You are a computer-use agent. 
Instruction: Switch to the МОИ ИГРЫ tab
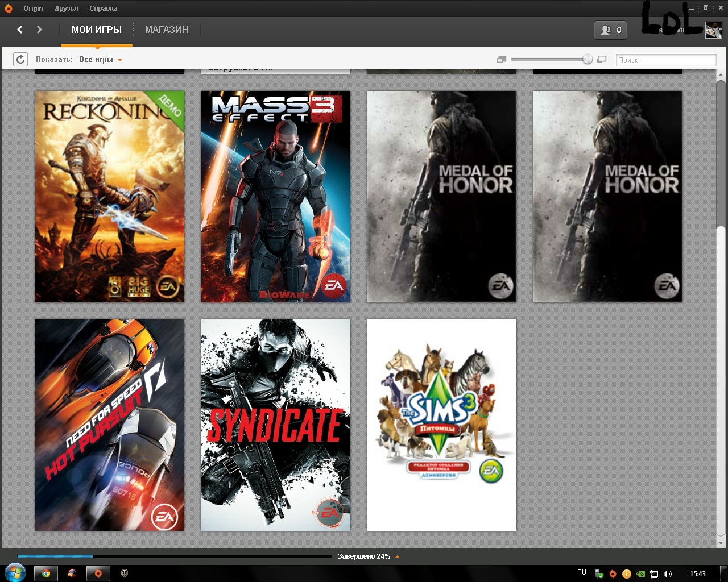coord(97,30)
